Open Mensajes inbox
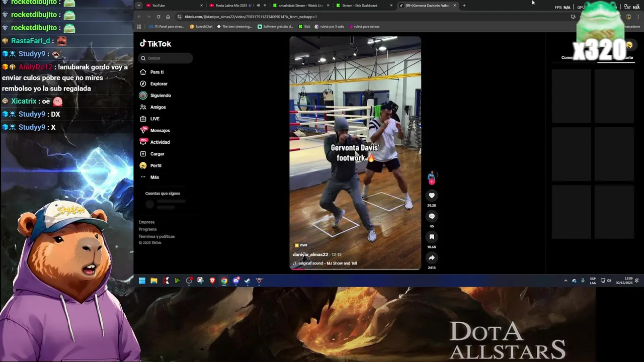This screenshot has width=644, height=362. [155, 130]
